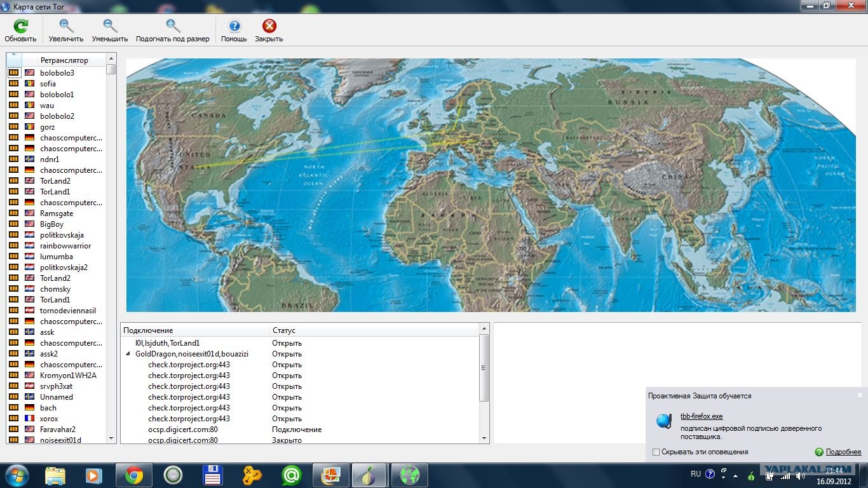The image size is (868, 488).
Task: Click the blue floppy-disk taskbar icon
Action: point(213,475)
